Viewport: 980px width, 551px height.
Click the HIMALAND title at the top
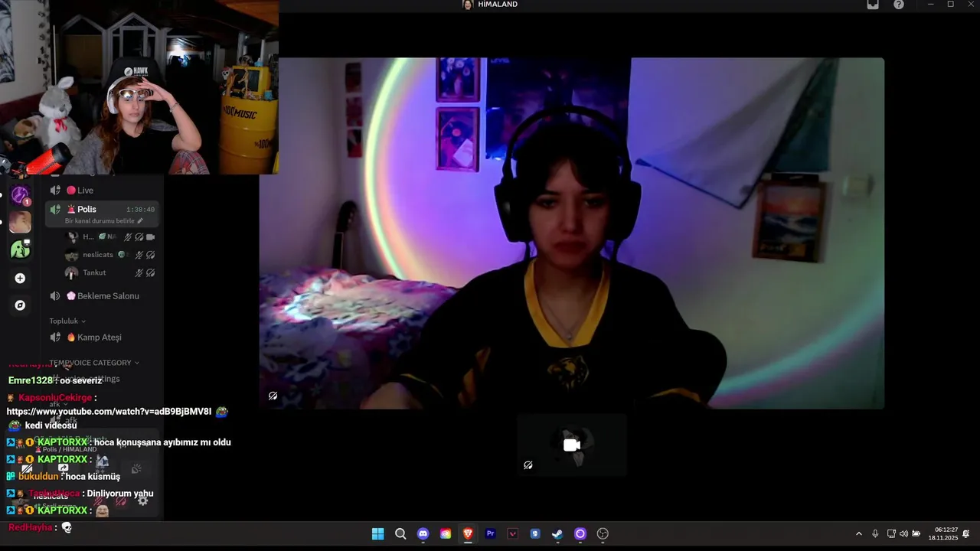tap(497, 5)
